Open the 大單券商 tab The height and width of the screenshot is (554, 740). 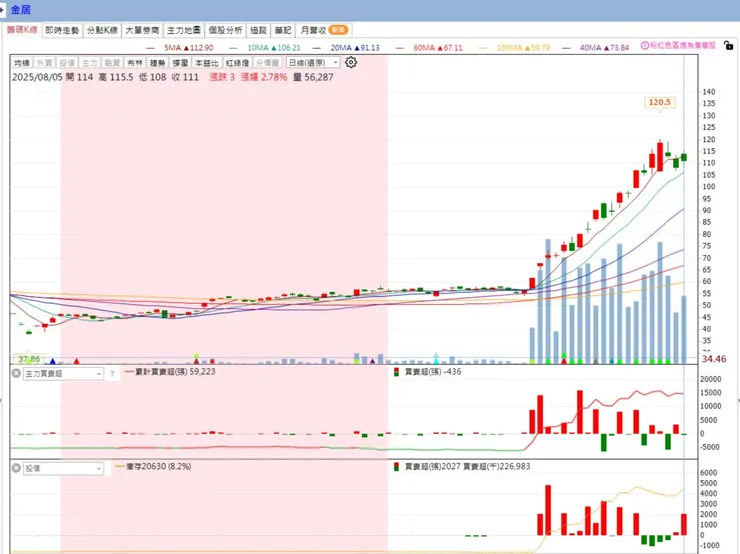click(142, 30)
